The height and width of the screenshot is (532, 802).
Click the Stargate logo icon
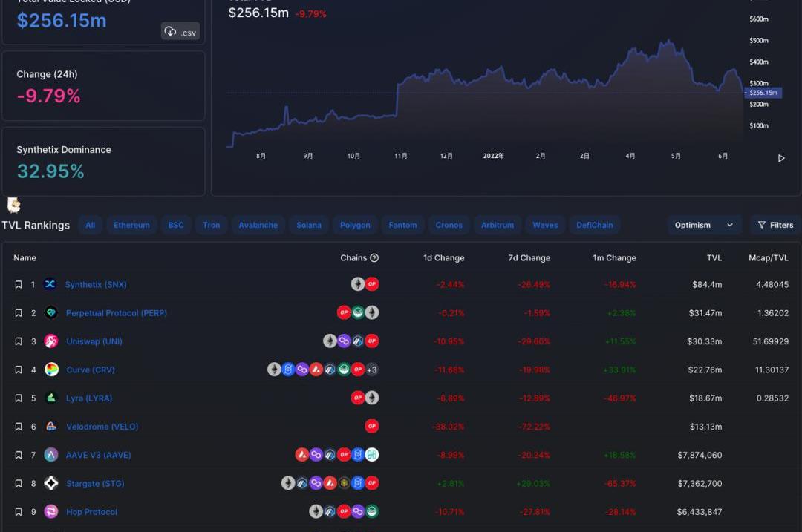pos(50,484)
